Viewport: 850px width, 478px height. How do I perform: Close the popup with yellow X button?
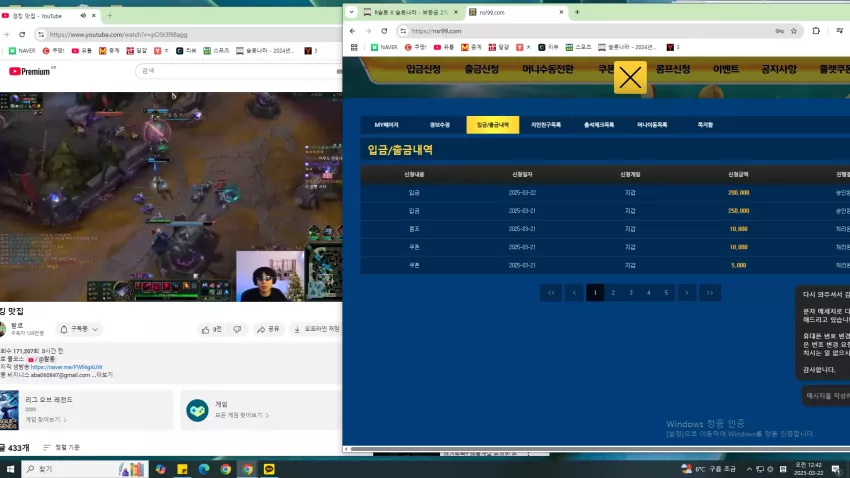[x=630, y=78]
